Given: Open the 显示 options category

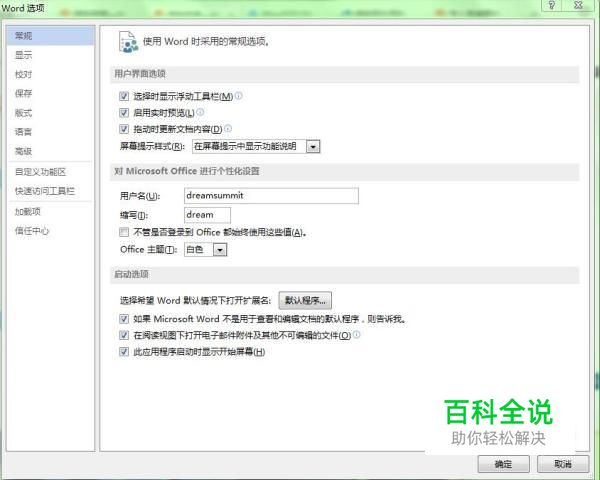Looking at the screenshot, I should point(23,55).
